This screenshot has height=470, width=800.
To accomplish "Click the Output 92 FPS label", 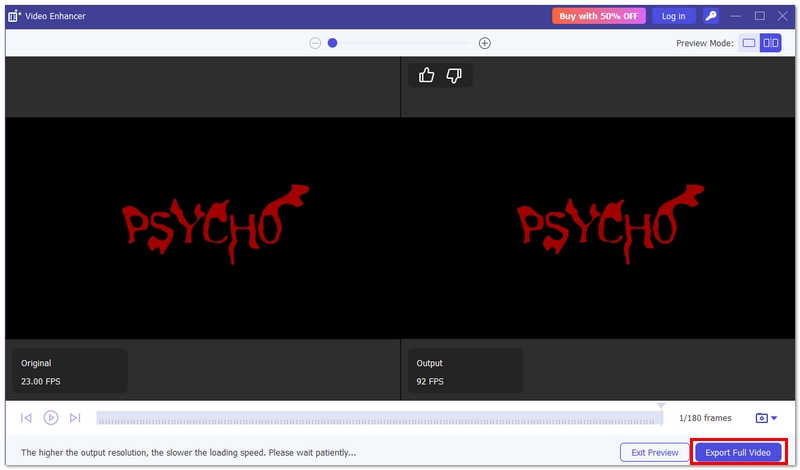I will pyautogui.click(x=465, y=372).
